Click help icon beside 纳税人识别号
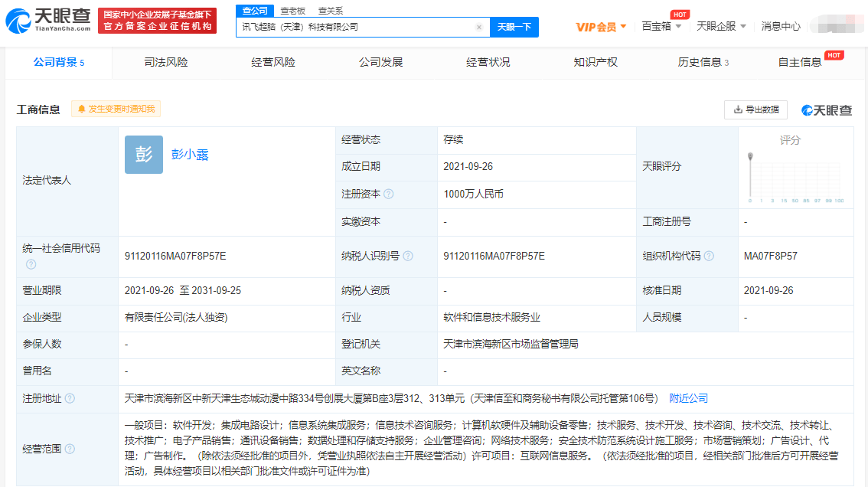The height and width of the screenshot is (487, 868). (408, 256)
